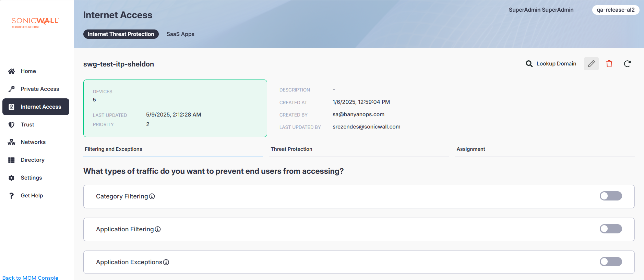This screenshot has width=644, height=280.
Task: Click the red trash delete icon
Action: coord(609,64)
